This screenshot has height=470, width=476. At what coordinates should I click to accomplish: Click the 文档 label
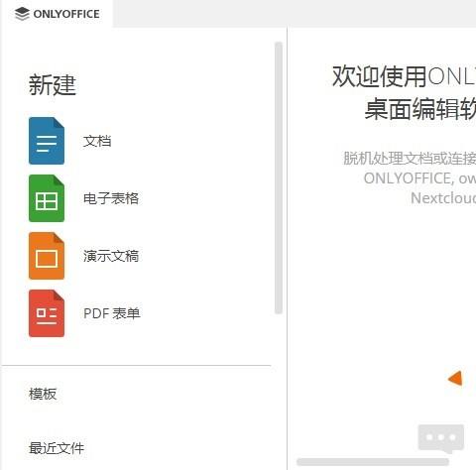point(97,141)
